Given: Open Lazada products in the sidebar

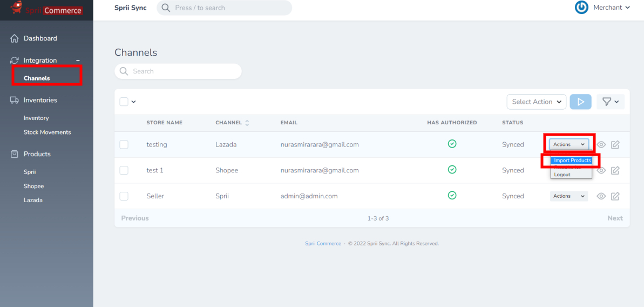Looking at the screenshot, I should [33, 200].
